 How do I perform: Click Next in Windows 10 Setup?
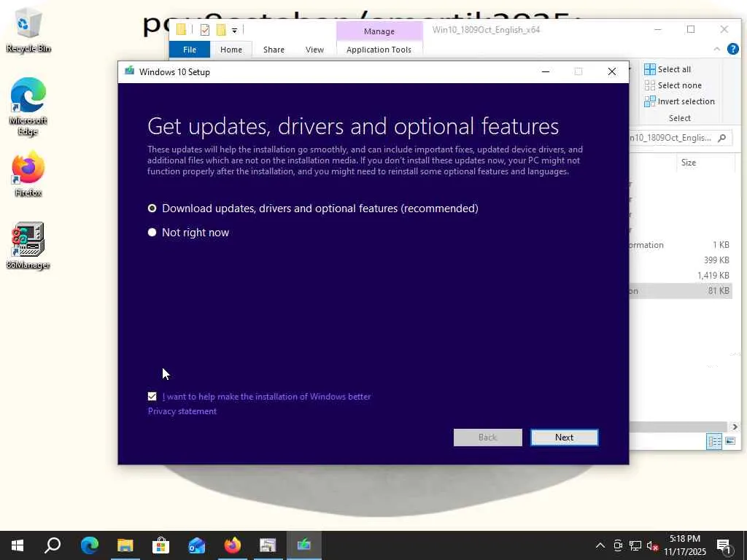point(564,437)
